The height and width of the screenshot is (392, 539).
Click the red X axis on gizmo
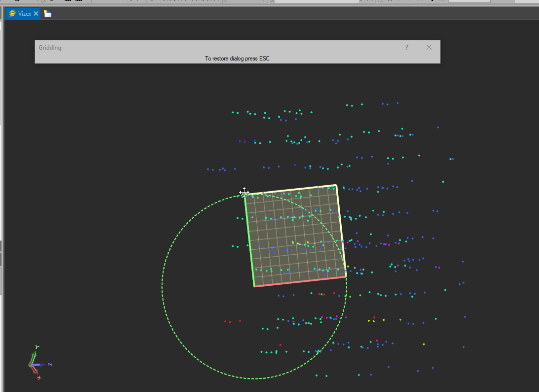(x=35, y=372)
